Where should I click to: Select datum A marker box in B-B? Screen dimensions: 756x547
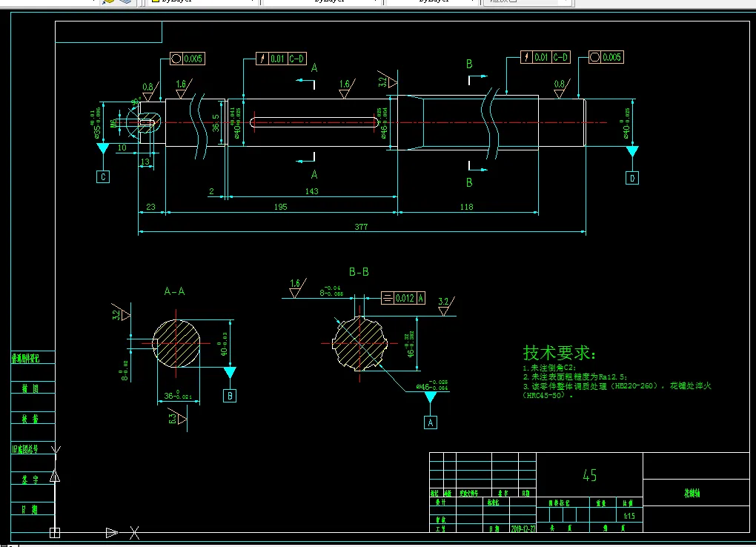coord(431,422)
